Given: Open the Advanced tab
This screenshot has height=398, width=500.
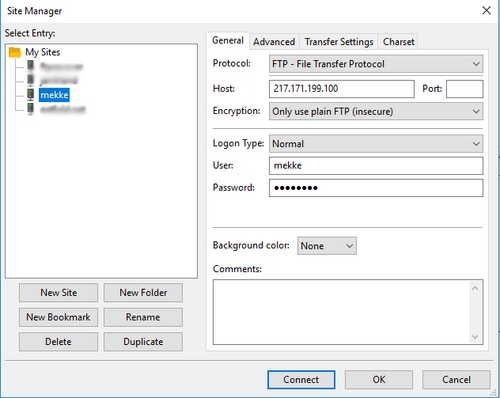Looking at the screenshot, I should [274, 42].
